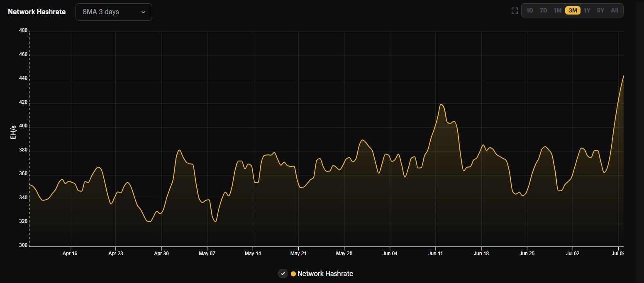This screenshot has width=644, height=283.
Task: Click the Network Hashrate chart title
Action: pos(37,12)
